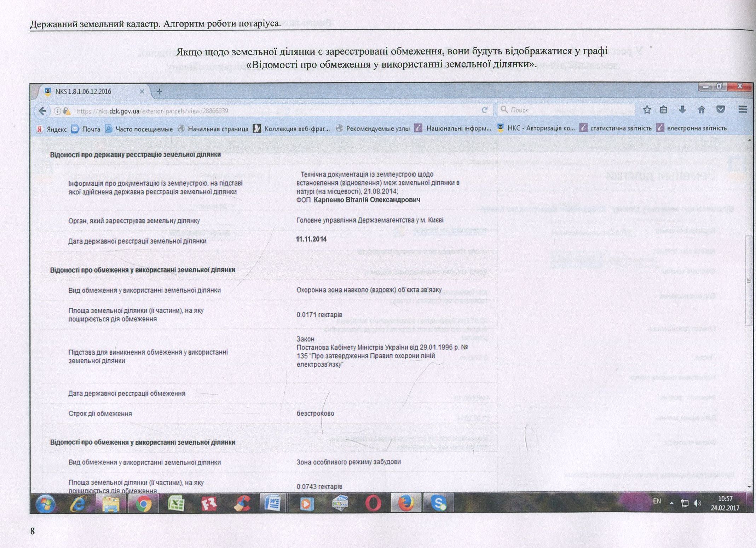Launch Opera browser from taskbar

pos(373,503)
